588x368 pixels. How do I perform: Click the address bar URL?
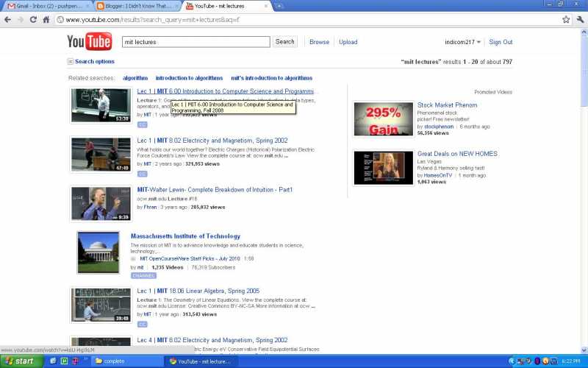pos(152,20)
